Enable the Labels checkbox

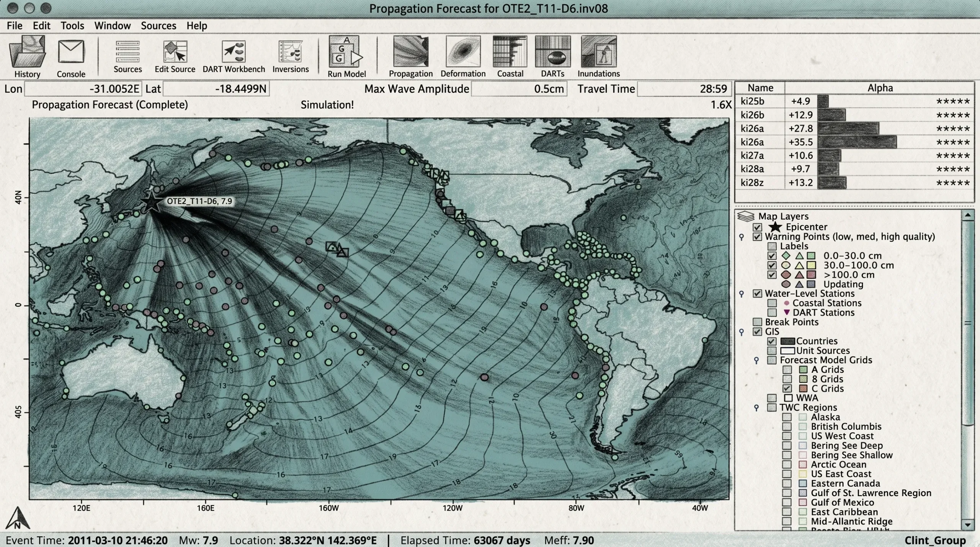tap(772, 246)
